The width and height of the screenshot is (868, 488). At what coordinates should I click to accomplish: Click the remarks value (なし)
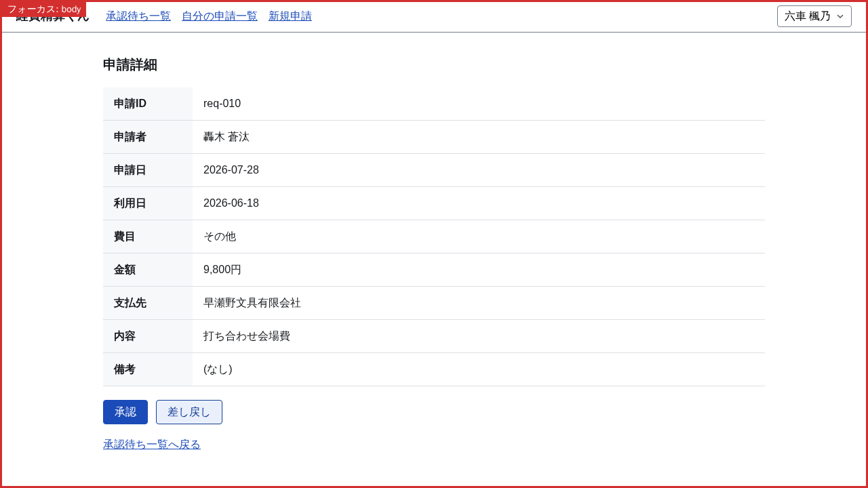218,369
